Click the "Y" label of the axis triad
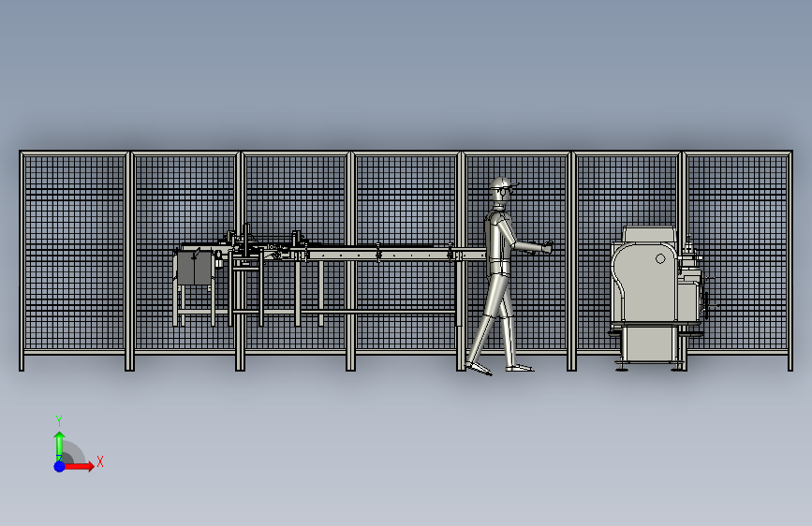This screenshot has height=526, width=812. [x=59, y=420]
